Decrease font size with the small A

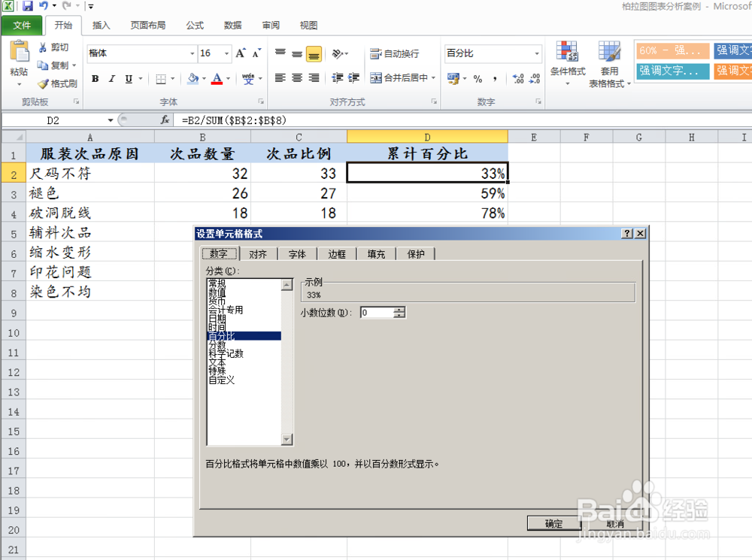257,53
